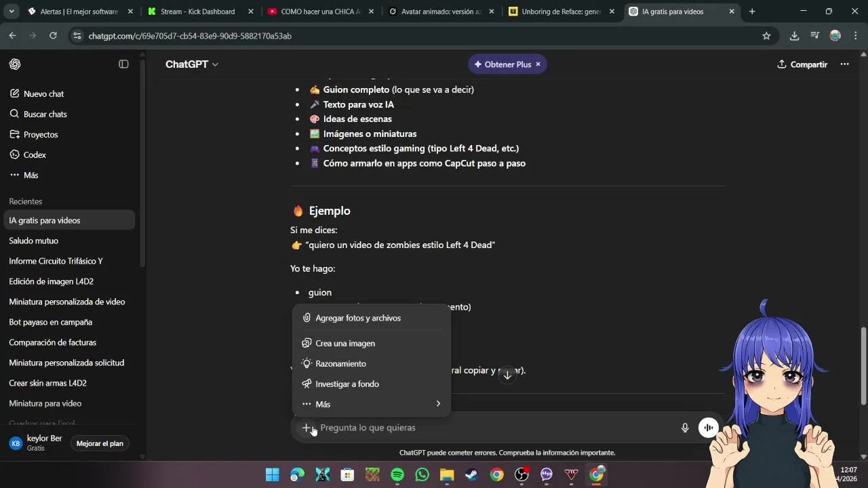Switch to the Unboring de Reface tab

[x=561, y=12]
